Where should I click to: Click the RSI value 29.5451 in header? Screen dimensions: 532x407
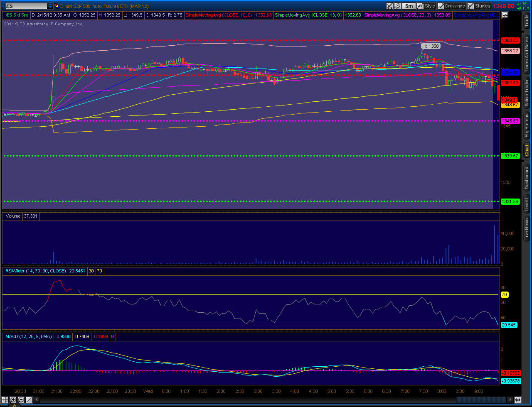click(x=77, y=271)
